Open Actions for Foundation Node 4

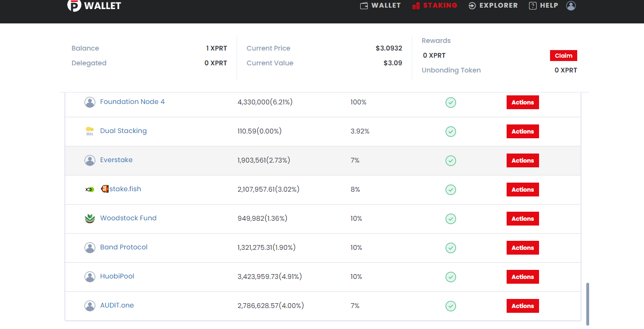click(x=523, y=103)
